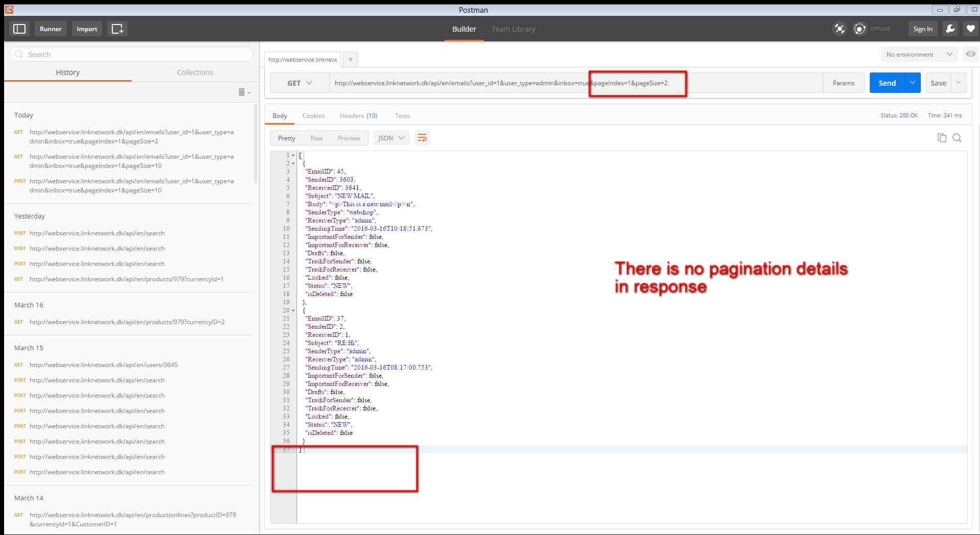Click the sync status icon

pos(860,29)
